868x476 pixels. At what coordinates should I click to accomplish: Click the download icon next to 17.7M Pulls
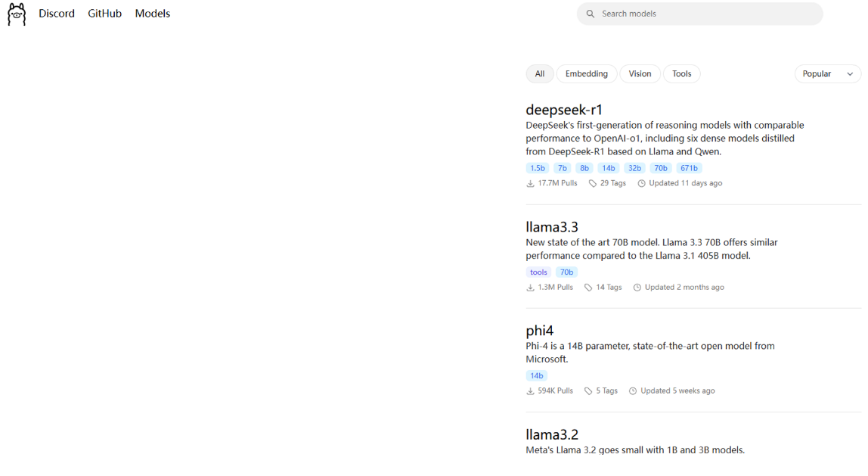click(530, 183)
